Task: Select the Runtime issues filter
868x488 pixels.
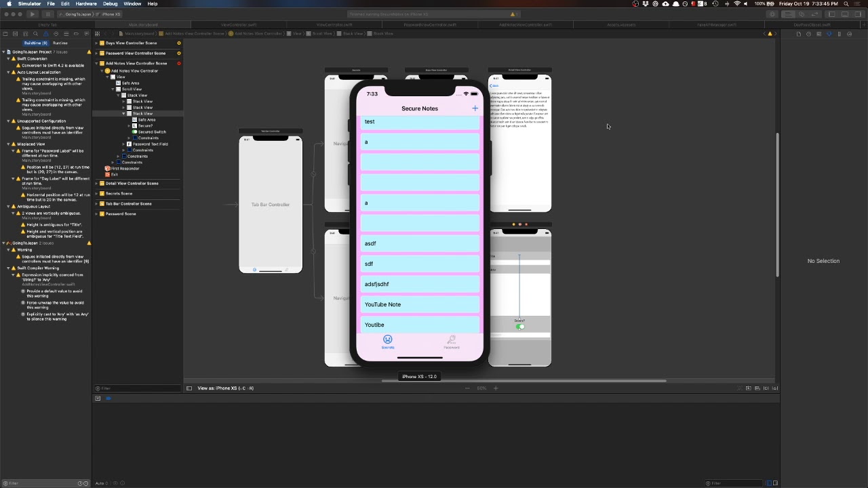Action: click(60, 43)
